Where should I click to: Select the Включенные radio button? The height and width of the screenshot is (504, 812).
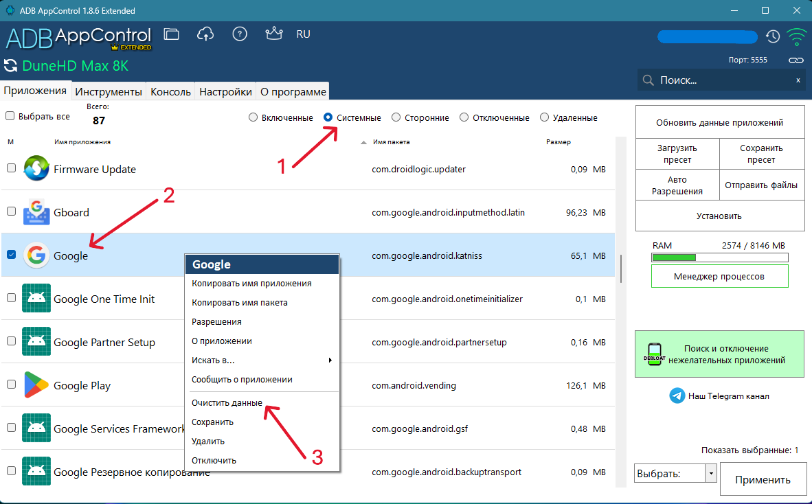253,117
